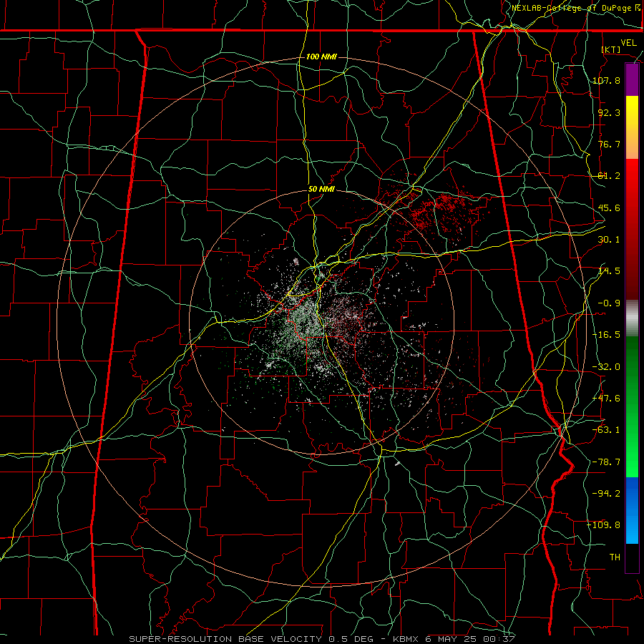The width and height of the screenshot is (644, 644).
Task: Click the -16.5 velocity scale value
Action: click(x=607, y=335)
